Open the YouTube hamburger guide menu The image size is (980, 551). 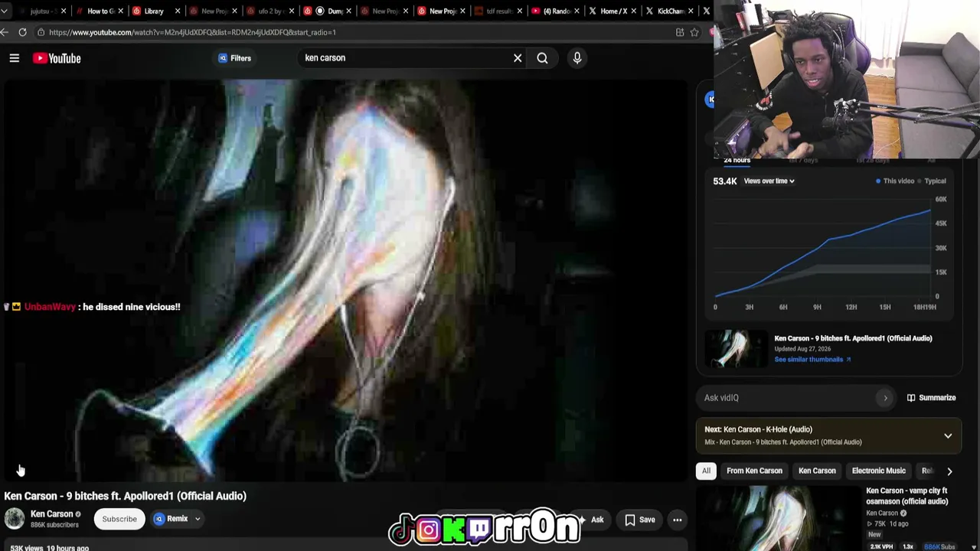click(14, 58)
